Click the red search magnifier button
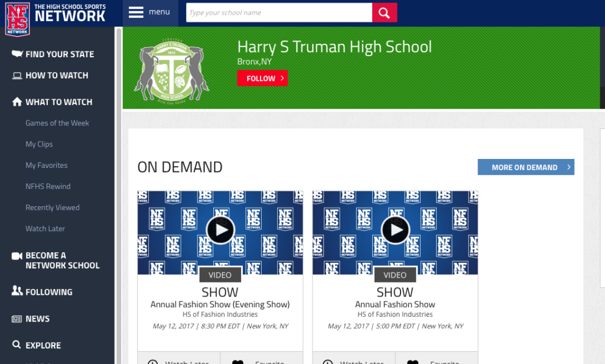The image size is (605, 364). click(x=384, y=13)
